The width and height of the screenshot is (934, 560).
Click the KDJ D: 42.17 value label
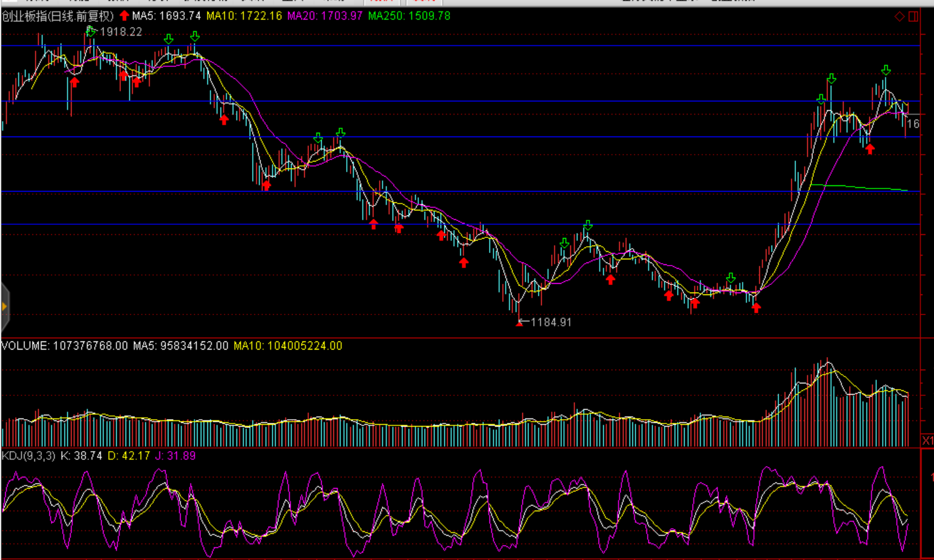[129, 456]
